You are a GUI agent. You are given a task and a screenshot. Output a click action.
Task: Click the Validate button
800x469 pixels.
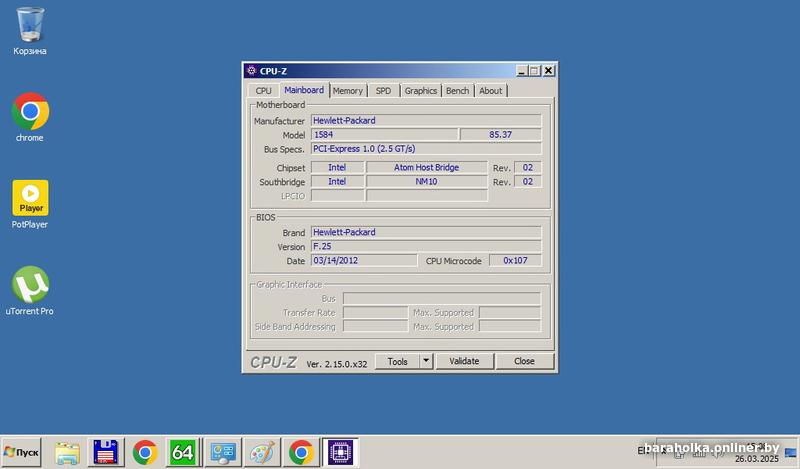click(x=464, y=361)
